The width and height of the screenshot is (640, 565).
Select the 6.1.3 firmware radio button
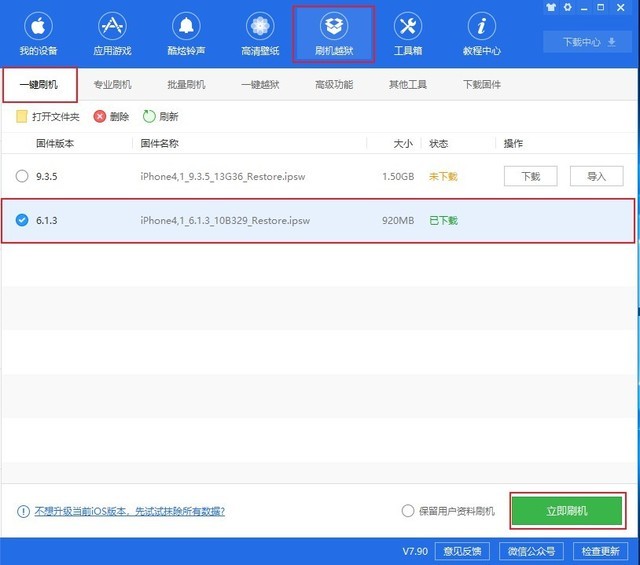22,220
